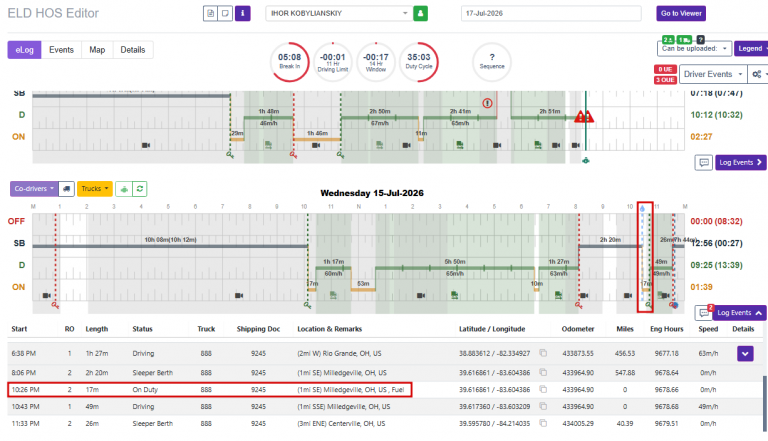The width and height of the screenshot is (768, 441).
Task: Copy coordinates for the 10:26 PM row
Action: pyautogui.click(x=543, y=390)
